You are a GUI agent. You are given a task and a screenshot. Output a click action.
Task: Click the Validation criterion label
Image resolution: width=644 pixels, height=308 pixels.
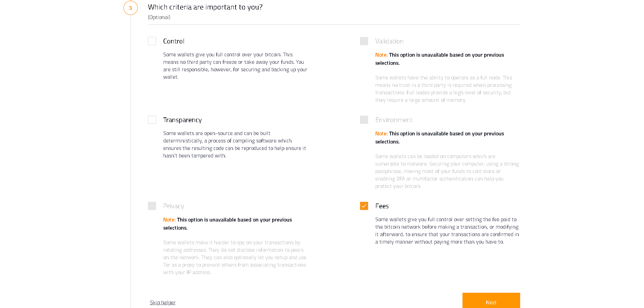pos(389,41)
